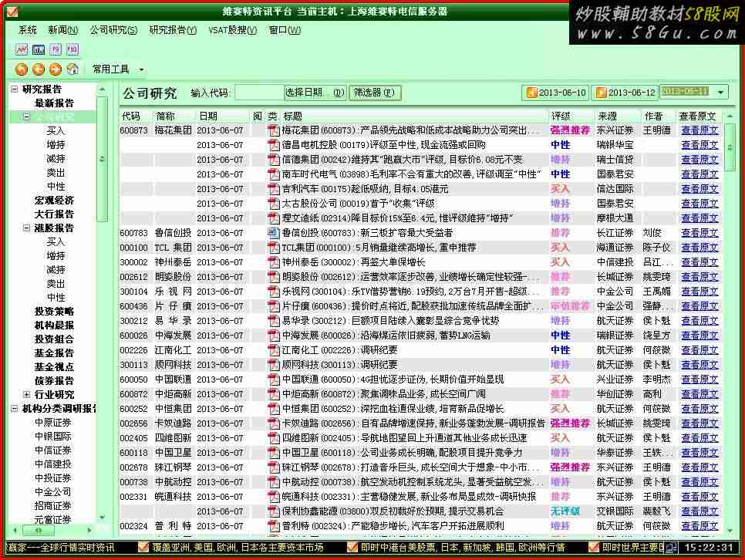Open the 新闻 menu
The height and width of the screenshot is (560, 745).
[x=62, y=30]
